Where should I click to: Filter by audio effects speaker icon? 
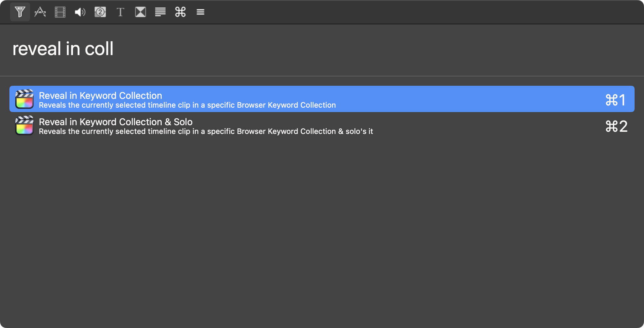pyautogui.click(x=80, y=12)
